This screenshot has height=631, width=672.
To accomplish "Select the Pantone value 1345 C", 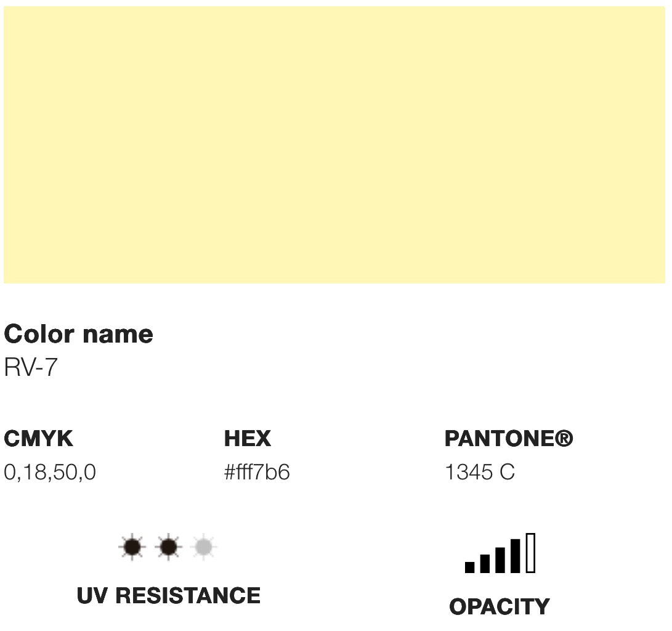I will pos(480,472).
